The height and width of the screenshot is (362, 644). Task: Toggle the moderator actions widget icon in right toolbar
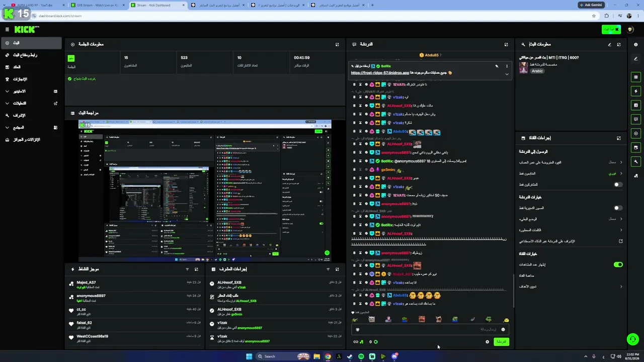point(636,105)
